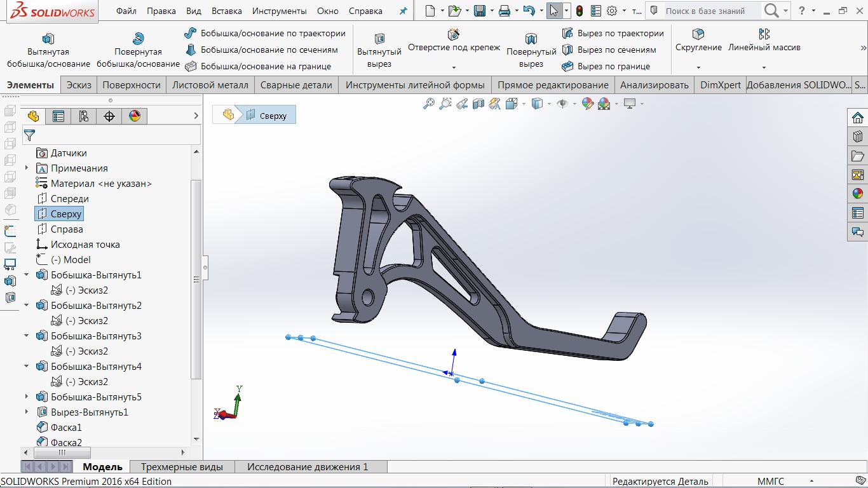Open the Appearances color ball in the right task pane
The image size is (868, 488).
tap(858, 194)
